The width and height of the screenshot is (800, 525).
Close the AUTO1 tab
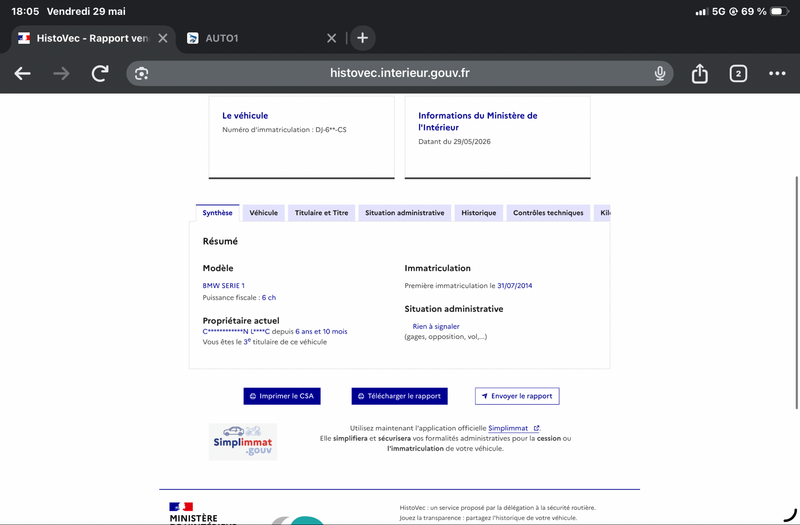coord(332,38)
